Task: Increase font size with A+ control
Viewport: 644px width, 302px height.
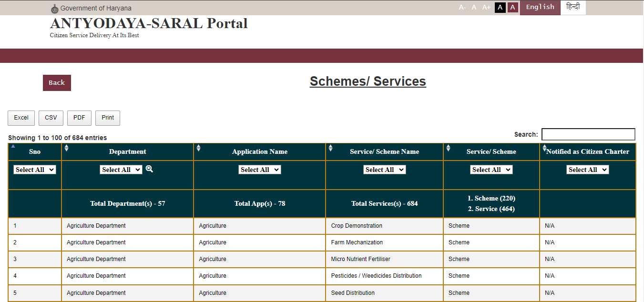Action: (486, 8)
